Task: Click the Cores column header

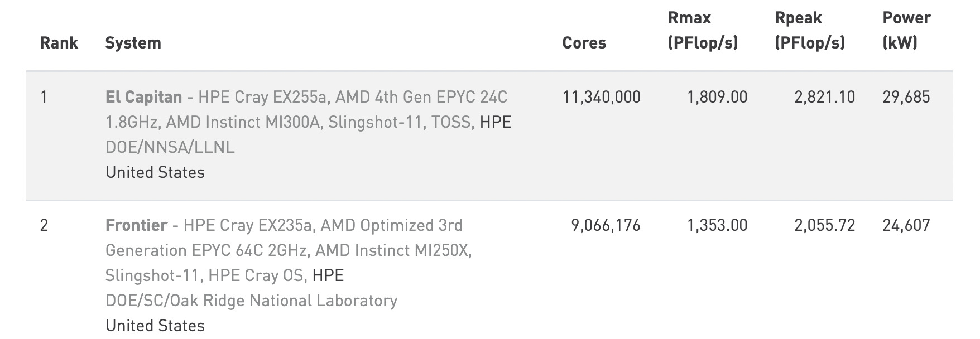Action: click(x=584, y=43)
